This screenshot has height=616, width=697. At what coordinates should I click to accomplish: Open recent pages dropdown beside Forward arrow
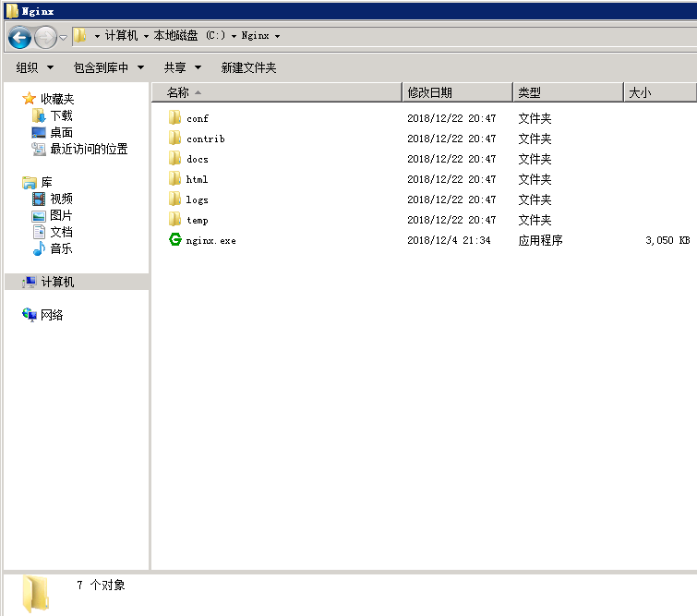click(63, 37)
